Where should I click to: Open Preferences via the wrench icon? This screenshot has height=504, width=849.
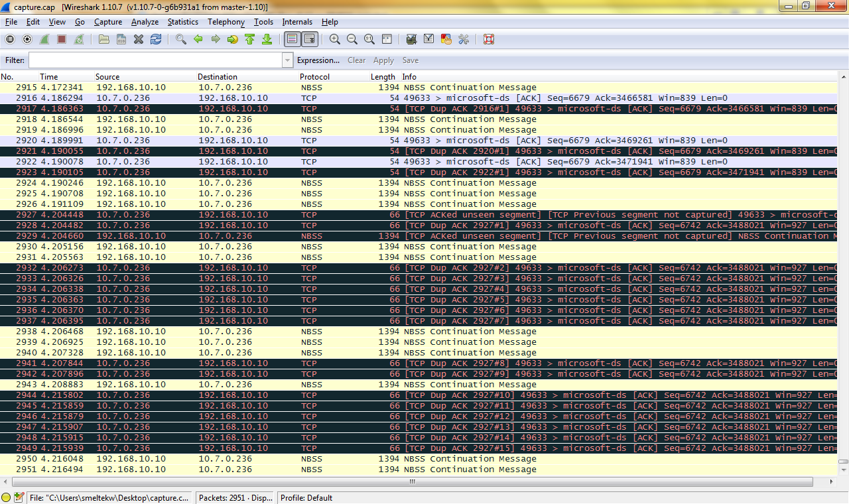pos(464,38)
